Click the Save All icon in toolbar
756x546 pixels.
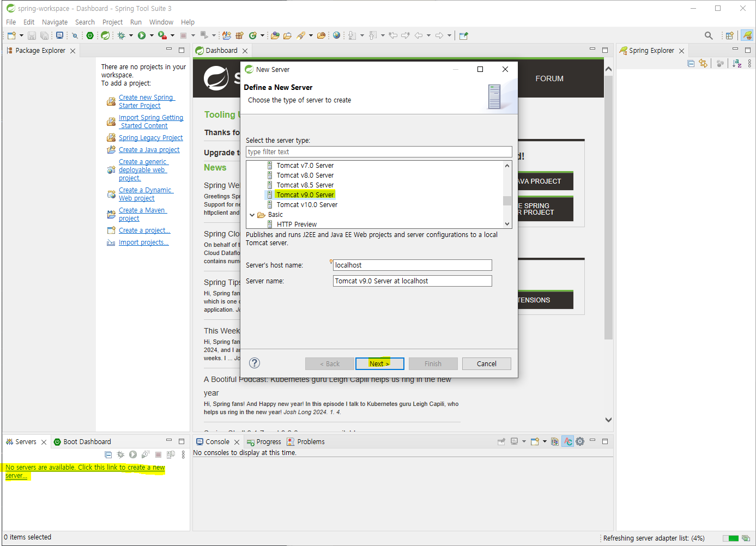click(44, 35)
